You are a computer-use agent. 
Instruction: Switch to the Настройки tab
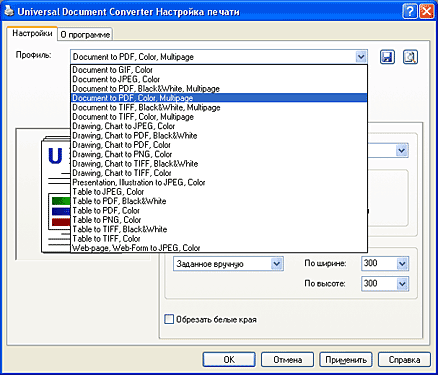[32, 34]
